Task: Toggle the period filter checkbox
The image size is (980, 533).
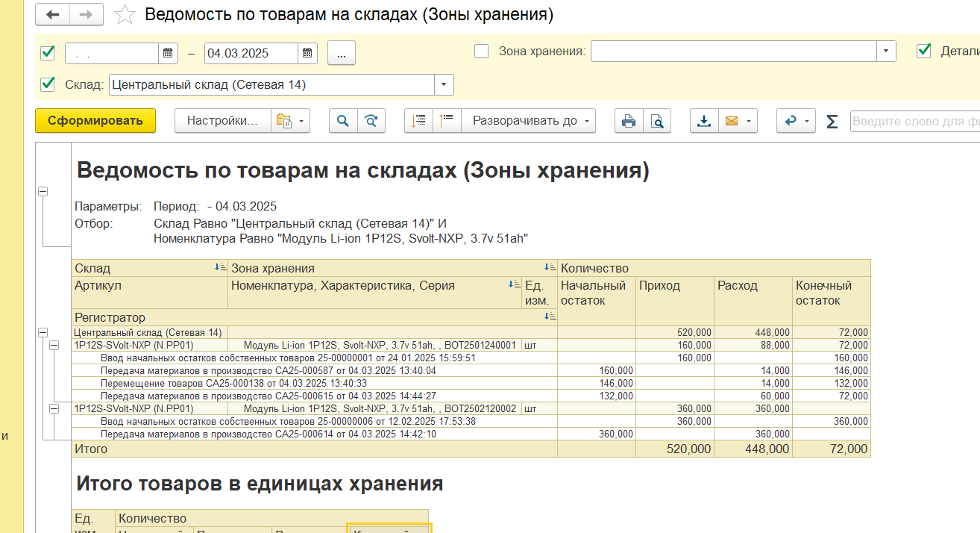Action: pos(48,52)
